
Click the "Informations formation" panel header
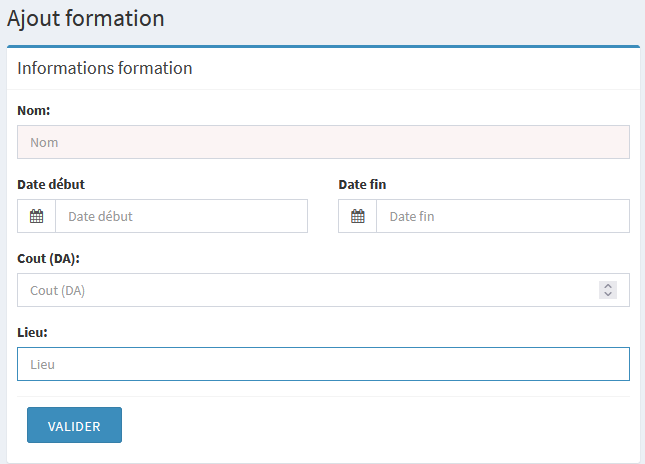(x=105, y=68)
